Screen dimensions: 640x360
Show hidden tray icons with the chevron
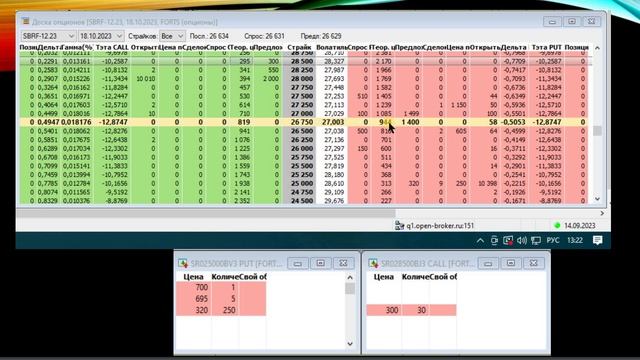[x=480, y=240]
